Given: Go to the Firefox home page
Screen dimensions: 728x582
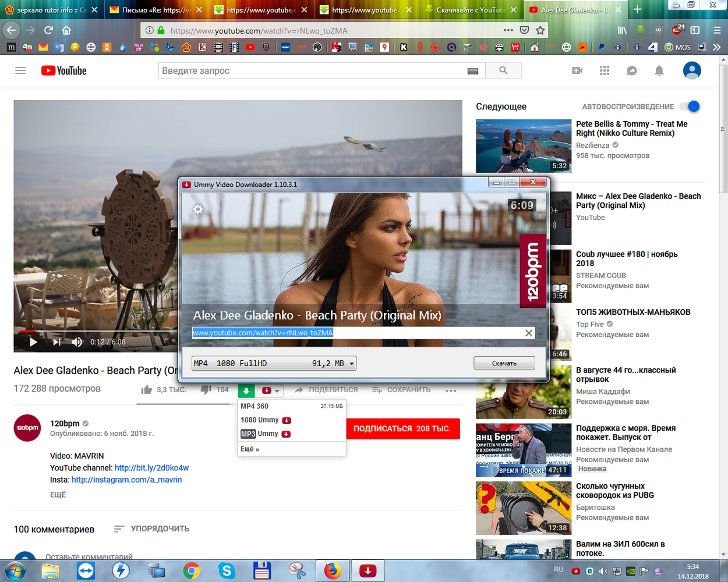Looking at the screenshot, I should 66,30.
